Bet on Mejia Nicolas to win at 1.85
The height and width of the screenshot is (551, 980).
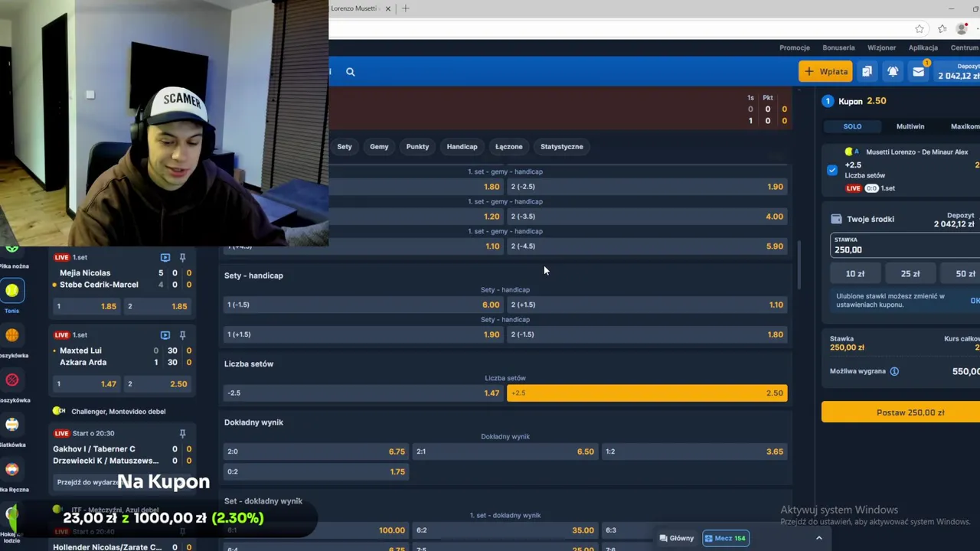click(x=86, y=306)
